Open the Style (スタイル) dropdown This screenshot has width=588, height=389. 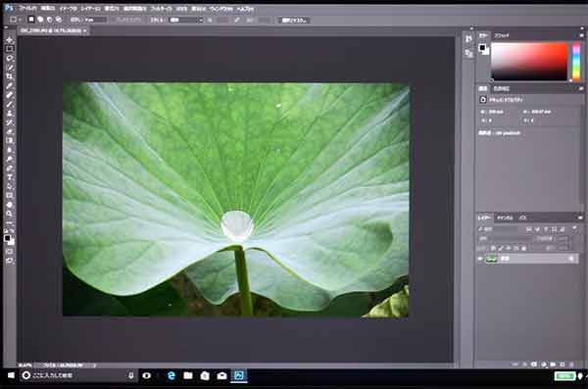(186, 20)
